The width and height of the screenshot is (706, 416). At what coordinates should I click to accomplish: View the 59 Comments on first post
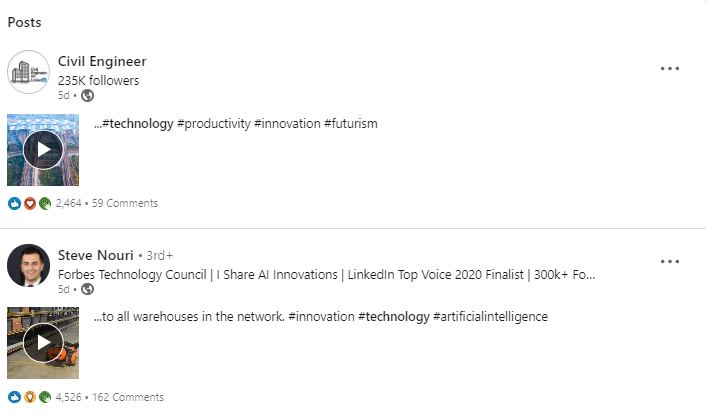tap(125, 203)
